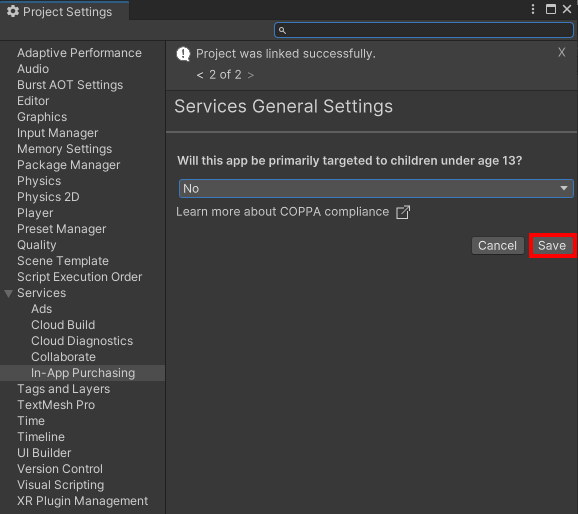Select Timeline settings
Image resolution: width=578 pixels, height=514 pixels.
click(x=41, y=437)
